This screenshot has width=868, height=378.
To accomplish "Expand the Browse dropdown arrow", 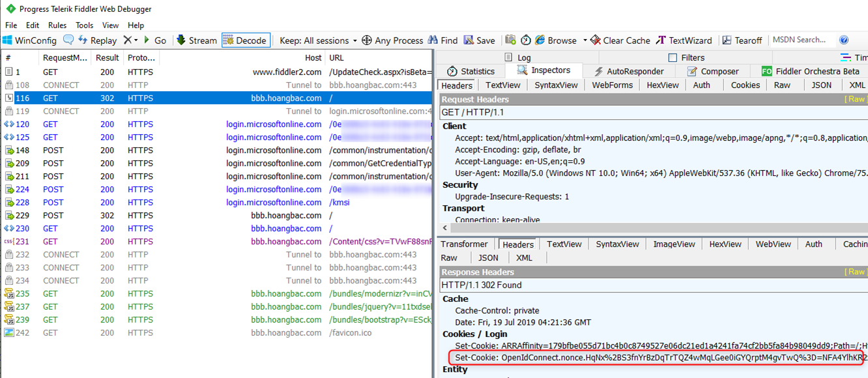I will (x=585, y=40).
